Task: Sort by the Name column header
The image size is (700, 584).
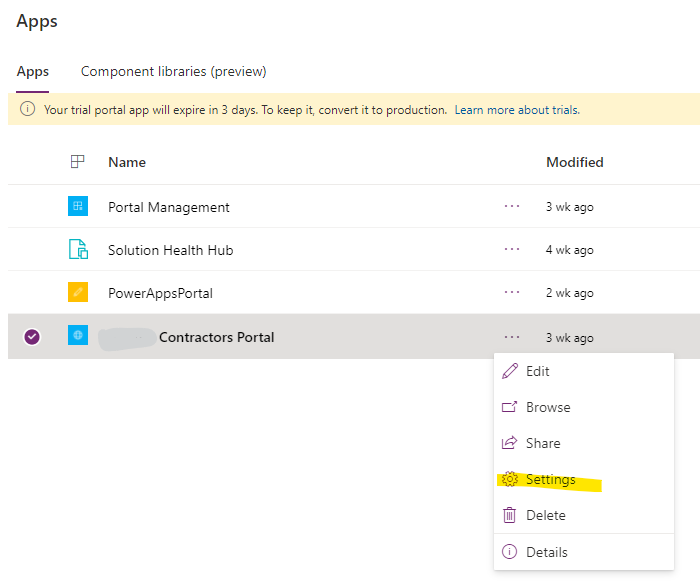Action: tap(127, 162)
